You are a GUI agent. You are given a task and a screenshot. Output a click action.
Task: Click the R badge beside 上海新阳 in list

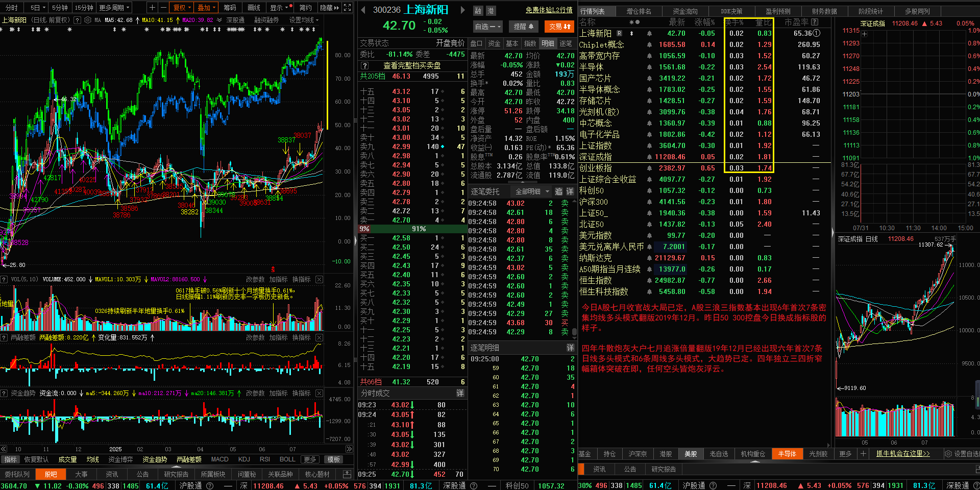(620, 33)
